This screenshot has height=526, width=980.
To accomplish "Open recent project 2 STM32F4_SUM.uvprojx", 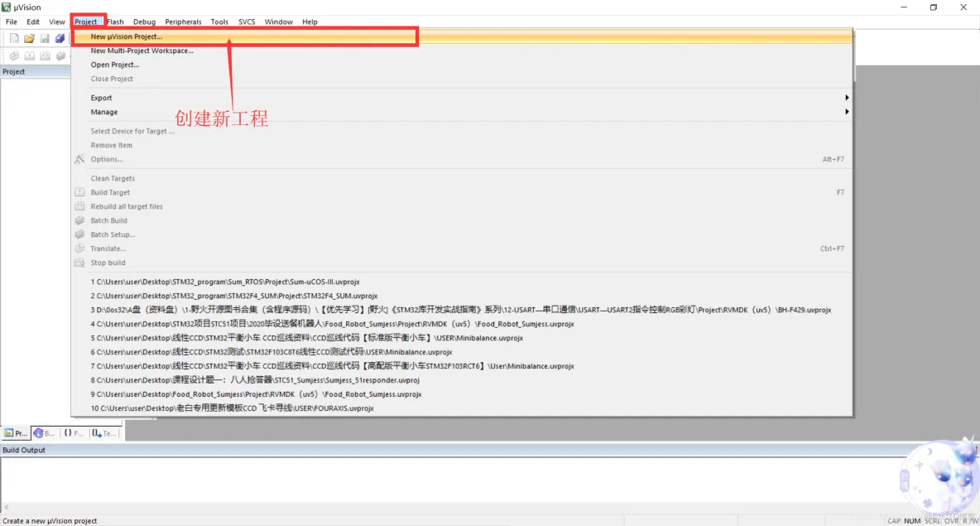I will point(462,296).
